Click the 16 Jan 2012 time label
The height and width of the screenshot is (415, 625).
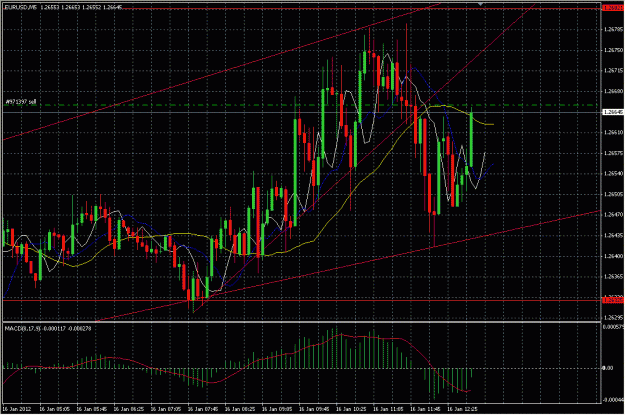click(x=17, y=409)
